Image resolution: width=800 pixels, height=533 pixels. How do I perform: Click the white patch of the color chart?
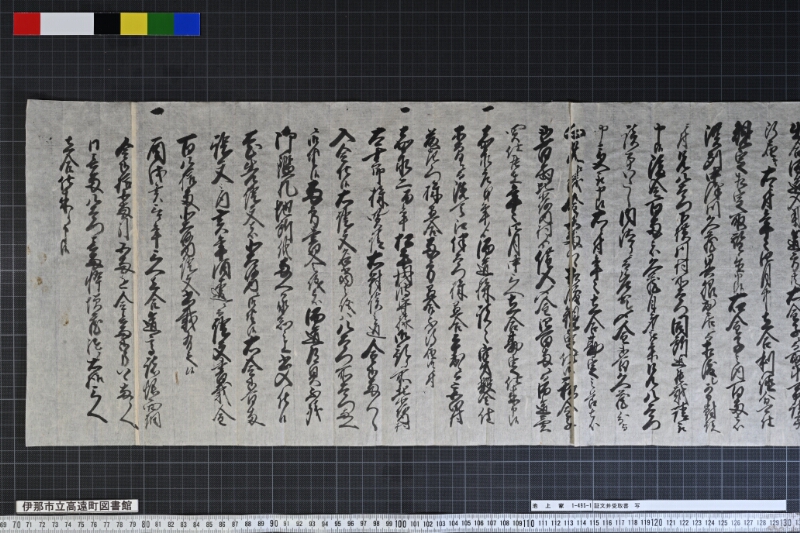(x=67, y=24)
